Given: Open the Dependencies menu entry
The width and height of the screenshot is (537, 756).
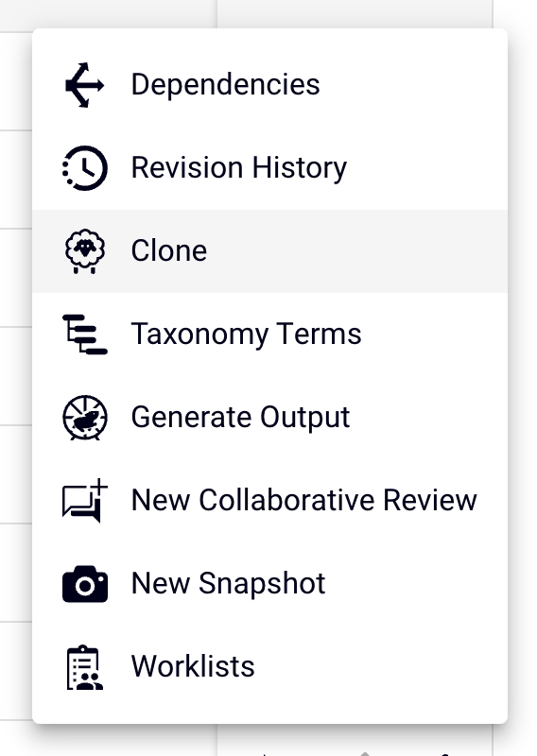Looking at the screenshot, I should point(225,85).
